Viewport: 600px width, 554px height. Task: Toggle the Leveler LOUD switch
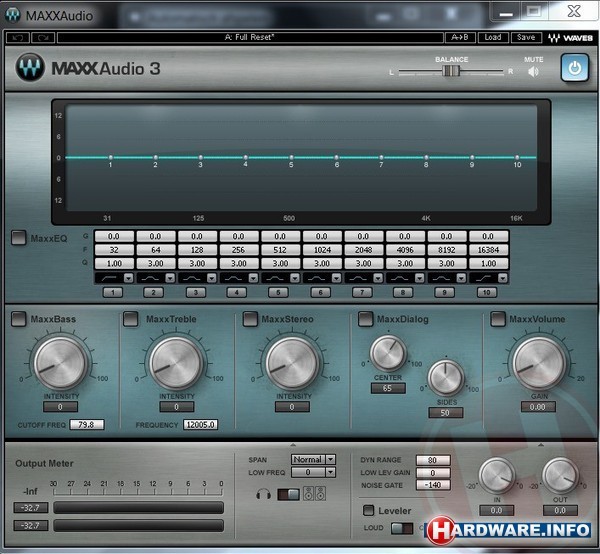(402, 528)
